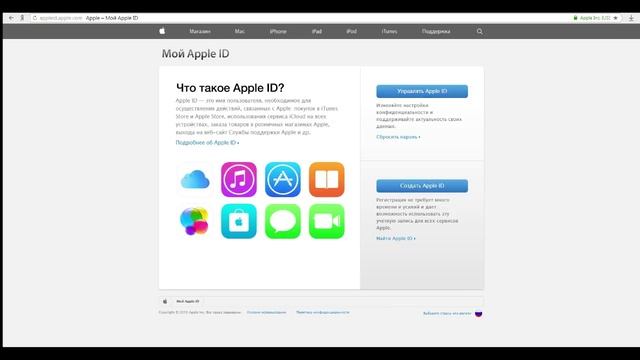
Task: Reload the page with the refresh icon
Action: click(x=35, y=18)
